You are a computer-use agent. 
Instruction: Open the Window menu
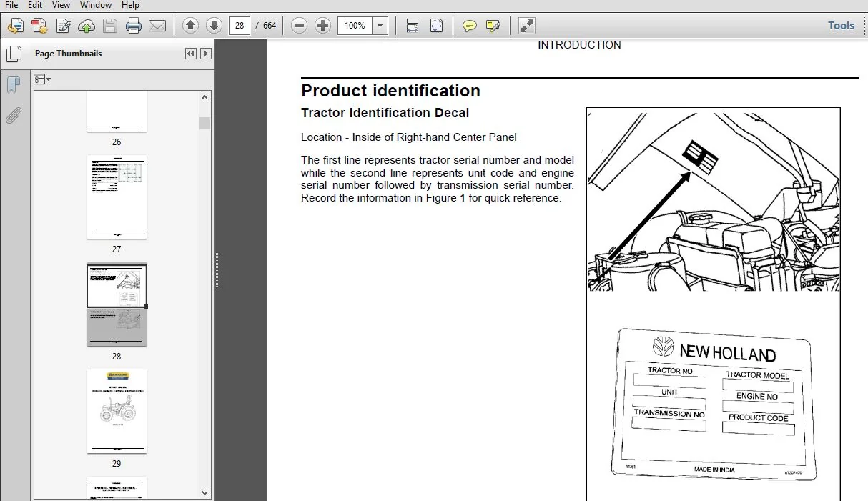(95, 5)
